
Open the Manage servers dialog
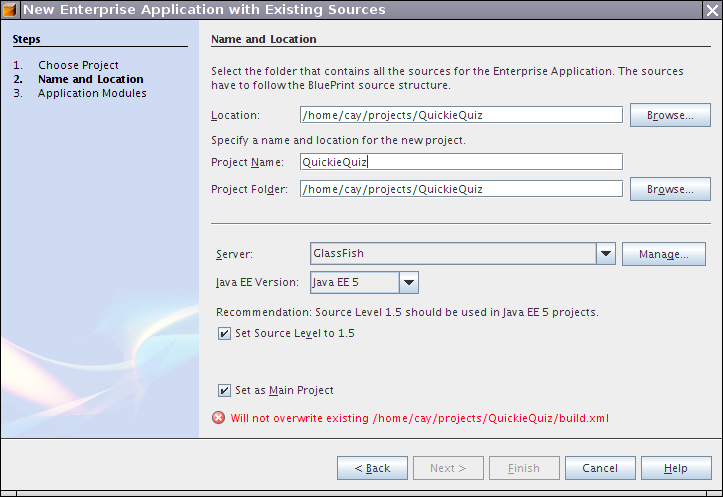(x=663, y=254)
